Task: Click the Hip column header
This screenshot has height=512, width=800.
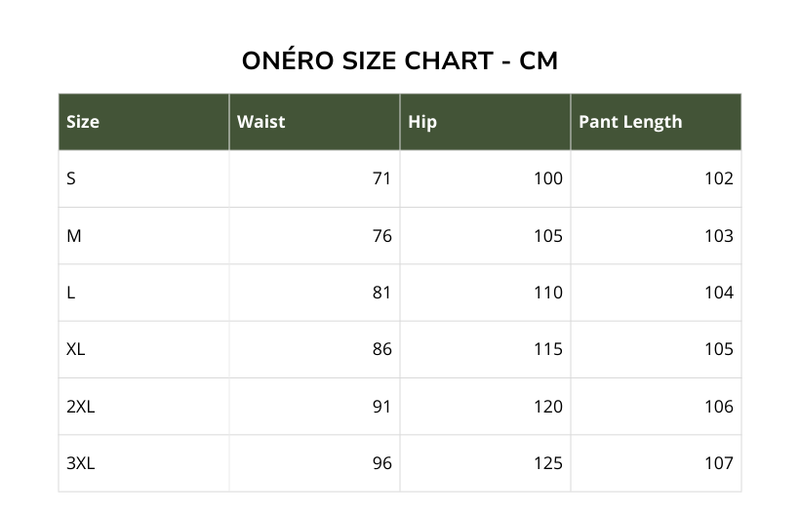Action: point(422,122)
